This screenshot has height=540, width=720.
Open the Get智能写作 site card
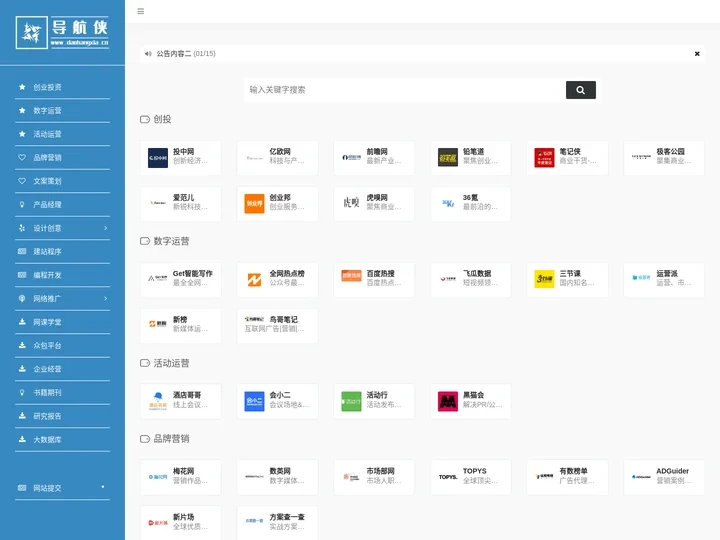coord(180,280)
